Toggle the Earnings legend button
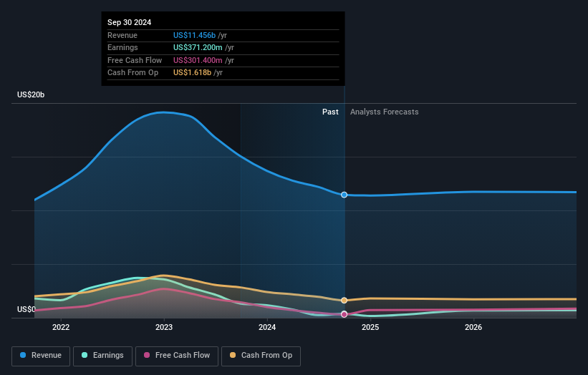This screenshot has width=588, height=375. tap(102, 356)
